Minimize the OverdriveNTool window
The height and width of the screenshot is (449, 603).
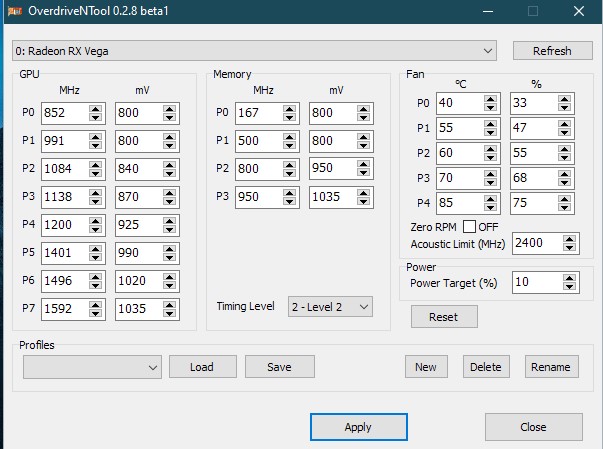(x=488, y=11)
